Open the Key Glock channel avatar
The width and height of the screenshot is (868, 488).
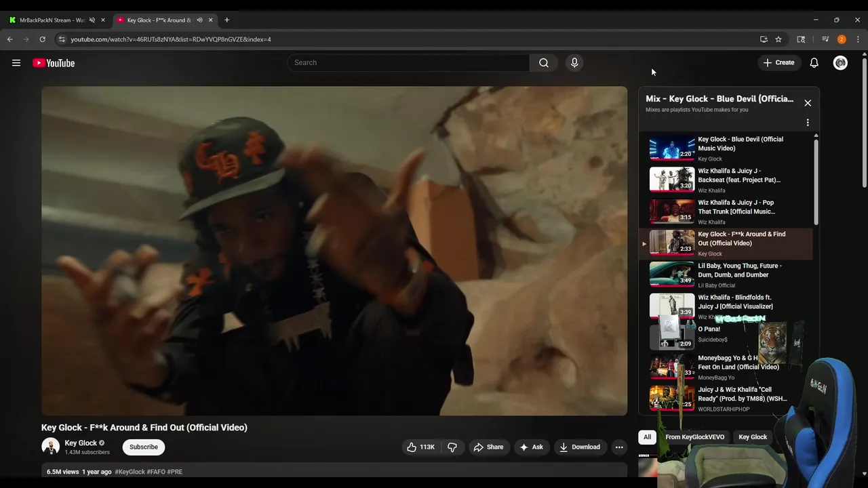[51, 447]
